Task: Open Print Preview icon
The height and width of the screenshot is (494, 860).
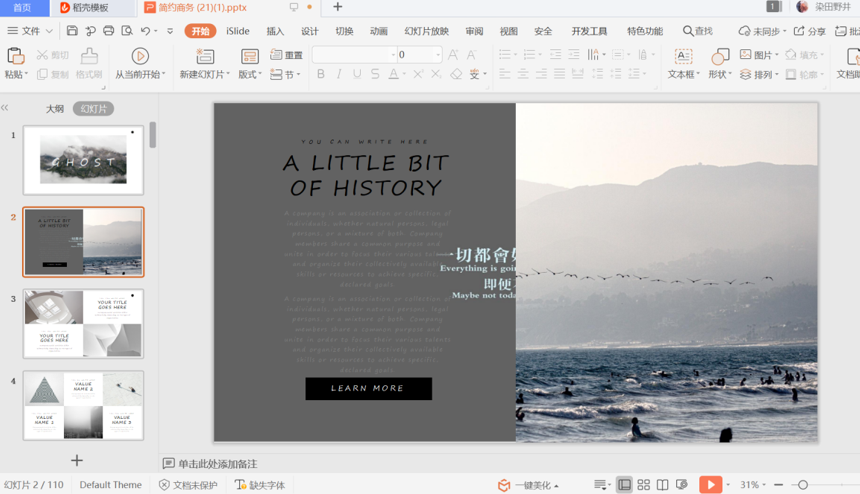Action: [127, 31]
